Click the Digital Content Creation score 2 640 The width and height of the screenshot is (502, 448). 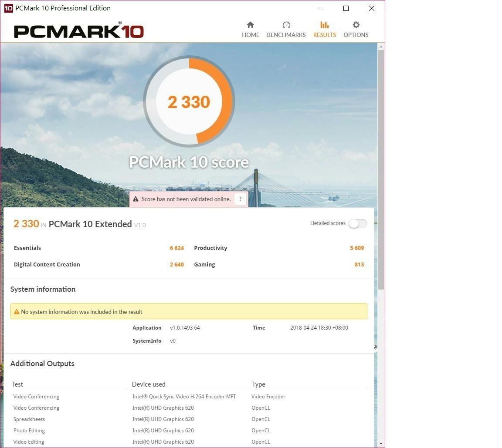[x=176, y=265]
